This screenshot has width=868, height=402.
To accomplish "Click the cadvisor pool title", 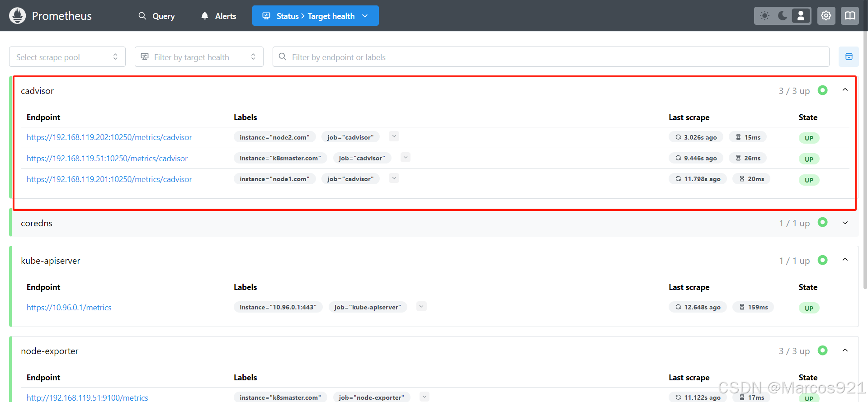I will click(x=37, y=91).
